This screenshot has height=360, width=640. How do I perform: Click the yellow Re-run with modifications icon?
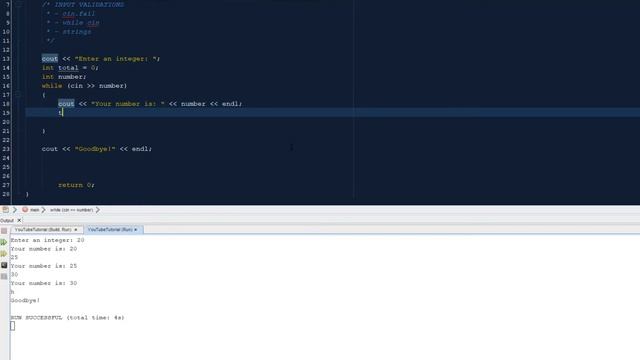[x=4, y=254]
